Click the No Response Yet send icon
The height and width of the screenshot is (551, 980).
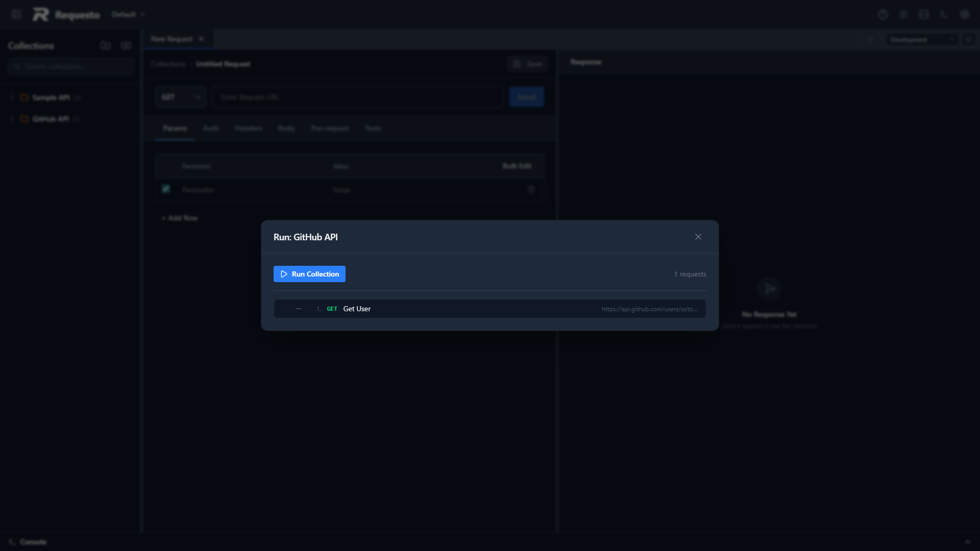pyautogui.click(x=769, y=289)
